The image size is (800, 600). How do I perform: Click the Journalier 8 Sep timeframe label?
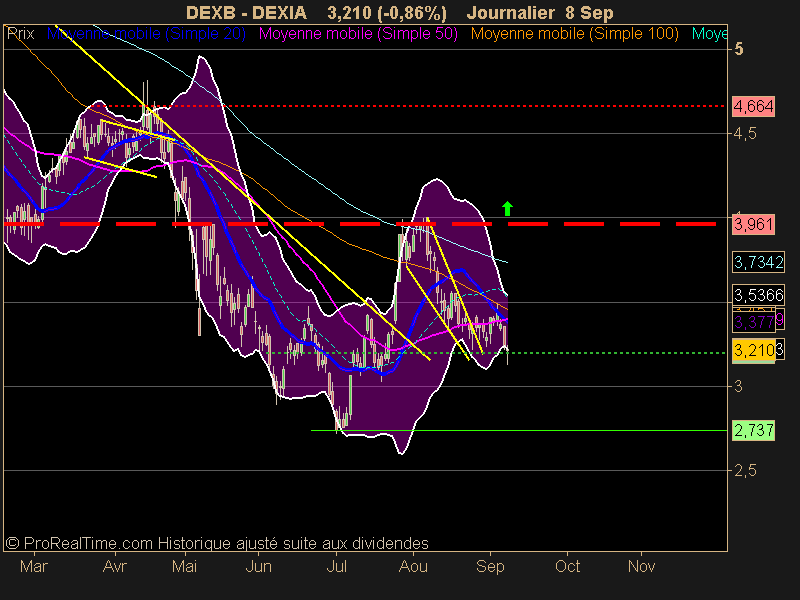coord(540,13)
